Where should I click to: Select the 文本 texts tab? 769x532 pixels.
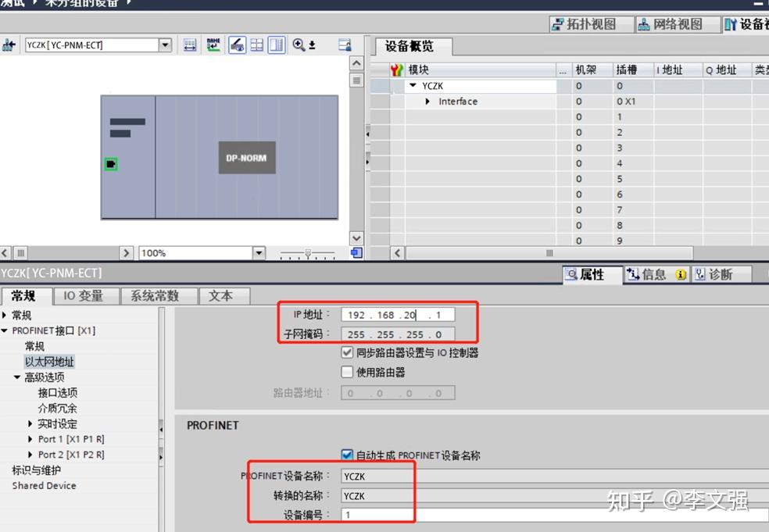(x=224, y=296)
